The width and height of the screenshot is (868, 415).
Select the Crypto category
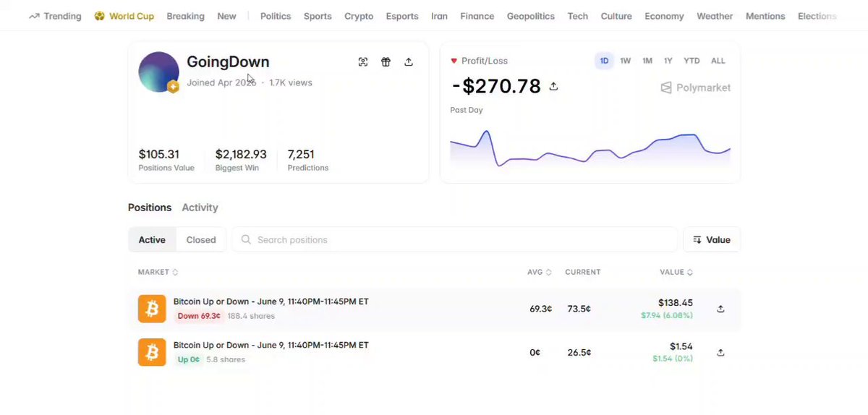coord(359,16)
